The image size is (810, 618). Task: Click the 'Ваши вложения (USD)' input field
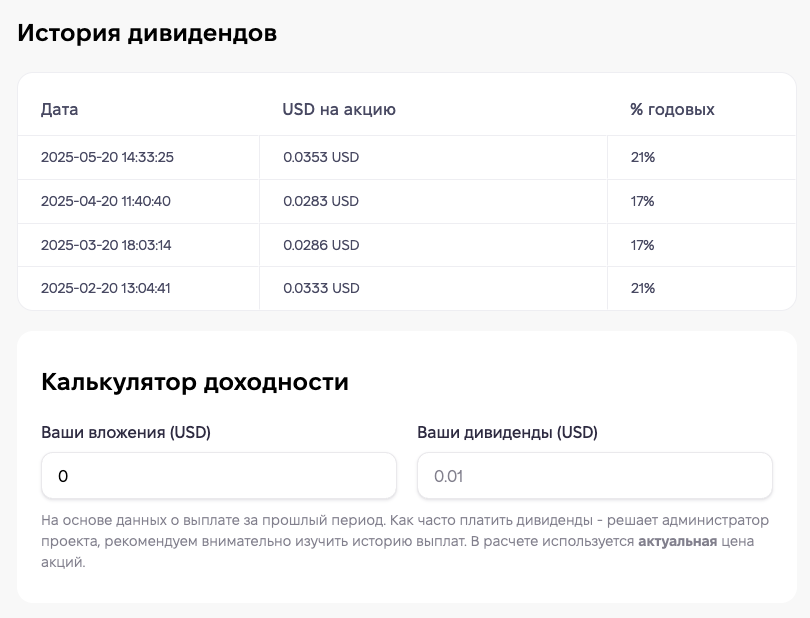218,476
